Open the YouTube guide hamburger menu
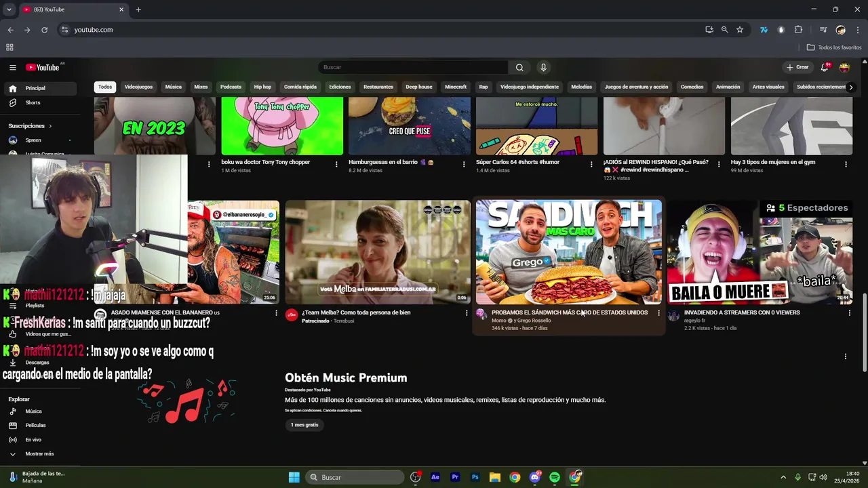Viewport: 868px width, 488px height. point(12,67)
